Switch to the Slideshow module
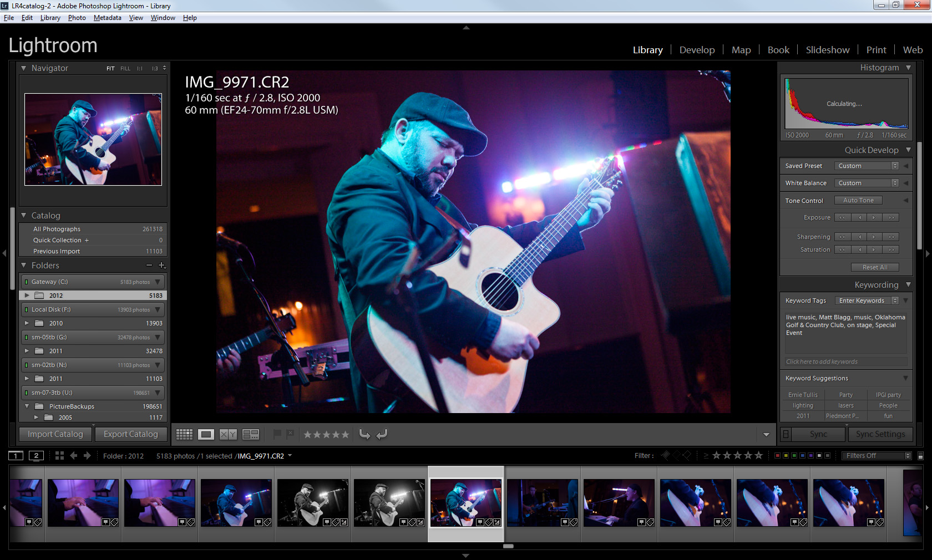The width and height of the screenshot is (932, 560). 827,50
